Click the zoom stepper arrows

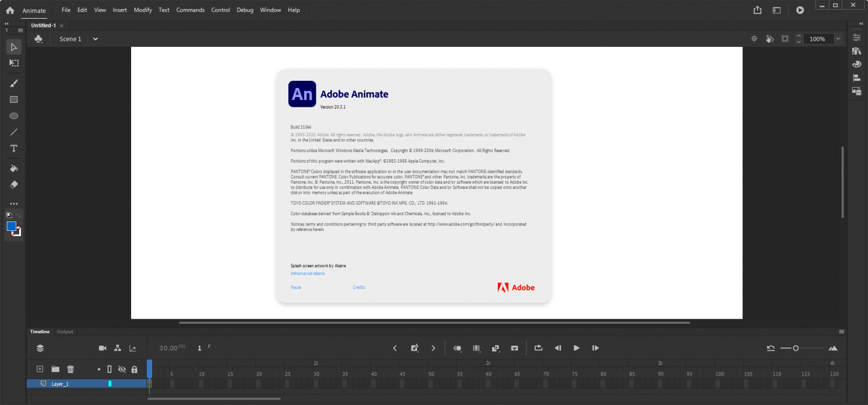coord(798,39)
